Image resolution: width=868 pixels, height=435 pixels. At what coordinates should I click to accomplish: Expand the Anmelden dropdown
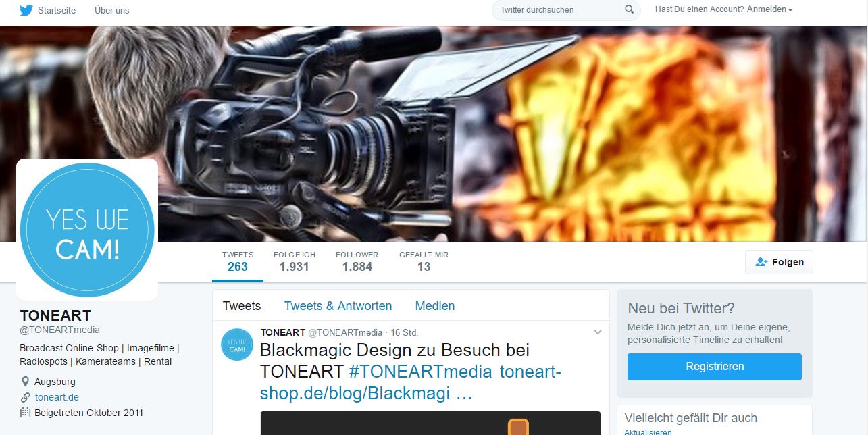770,9
